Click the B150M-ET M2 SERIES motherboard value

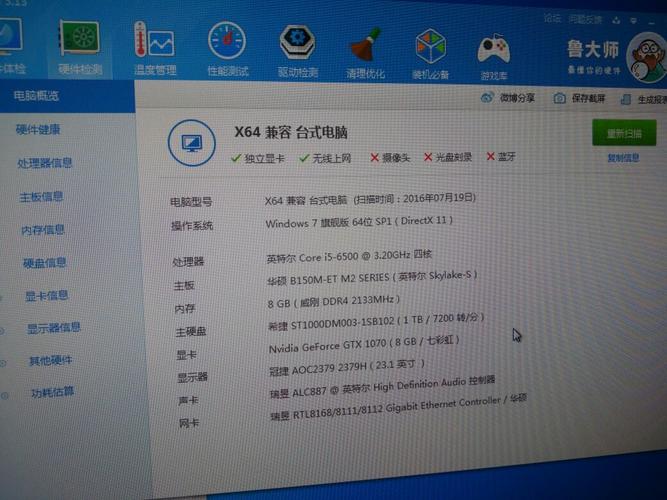click(372, 278)
